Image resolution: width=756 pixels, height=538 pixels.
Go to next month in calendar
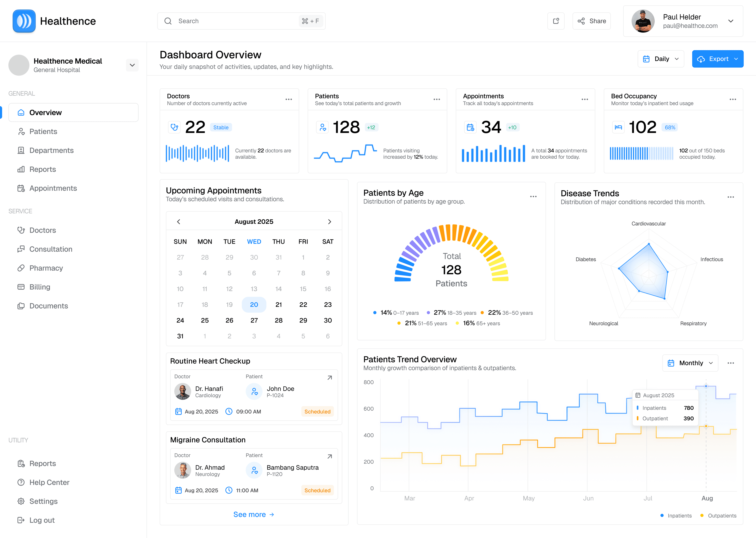point(330,222)
